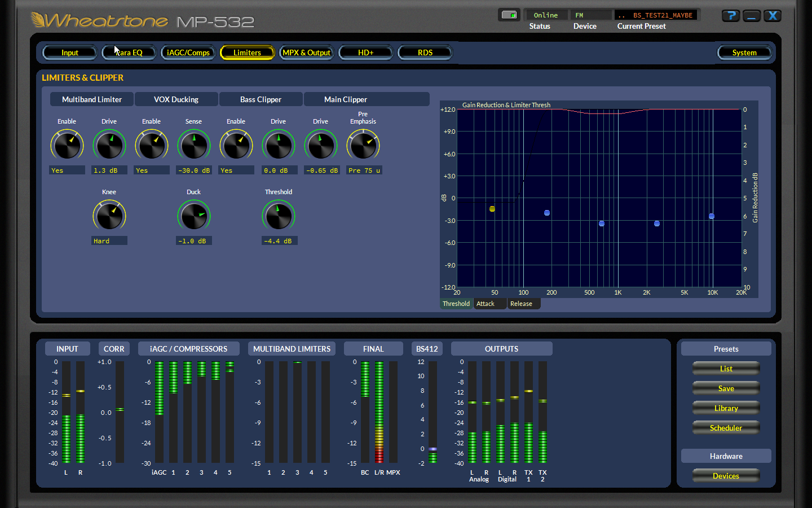The image size is (812, 508).
Task: Open the Input tab
Action: pos(70,52)
